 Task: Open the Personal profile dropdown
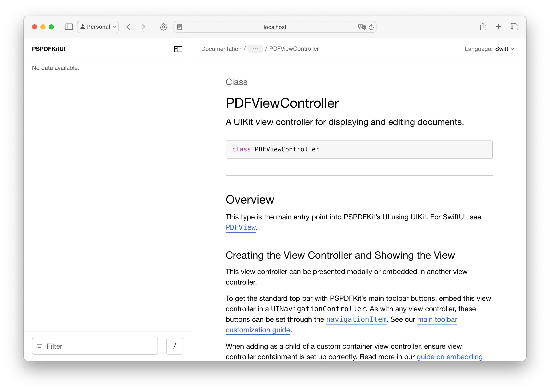98,27
